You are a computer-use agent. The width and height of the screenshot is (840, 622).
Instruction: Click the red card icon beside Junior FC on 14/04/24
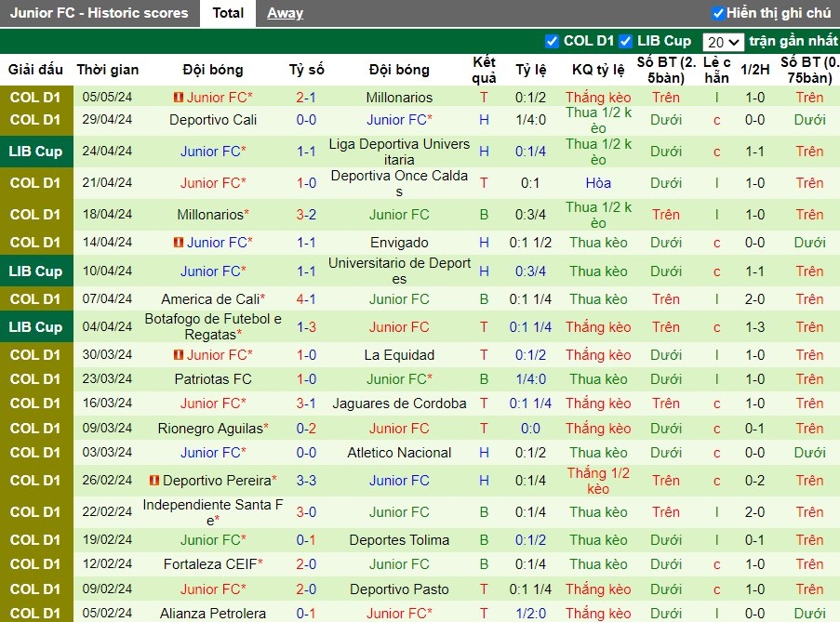pos(179,243)
